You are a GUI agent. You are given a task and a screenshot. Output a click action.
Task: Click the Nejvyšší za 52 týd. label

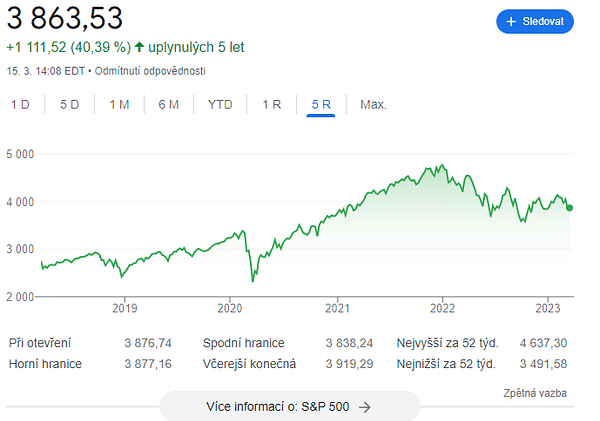point(447,343)
